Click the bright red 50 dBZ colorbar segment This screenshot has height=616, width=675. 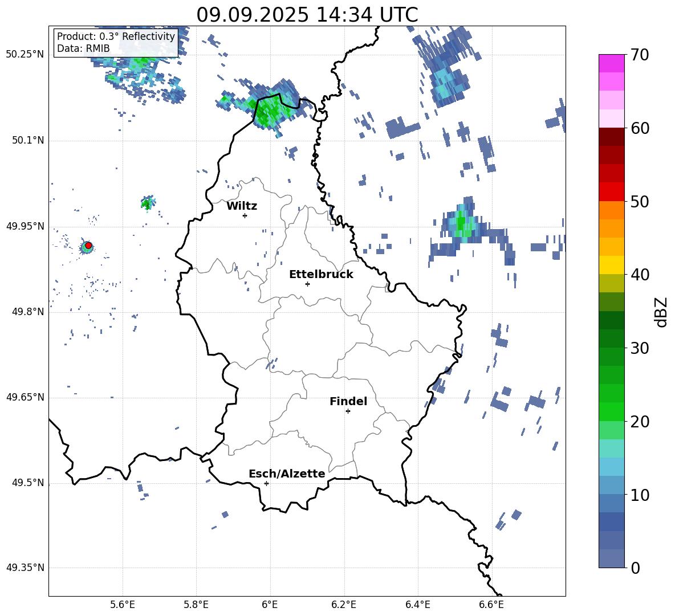[611, 192]
